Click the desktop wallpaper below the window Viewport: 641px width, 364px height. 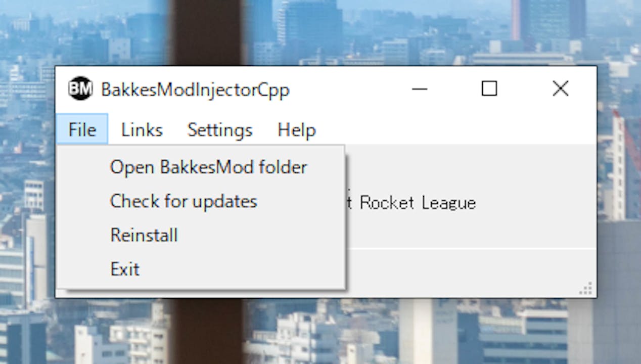[x=324, y=331]
